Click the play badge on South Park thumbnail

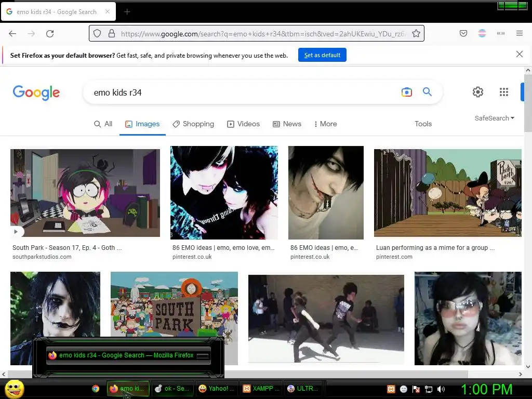click(16, 231)
